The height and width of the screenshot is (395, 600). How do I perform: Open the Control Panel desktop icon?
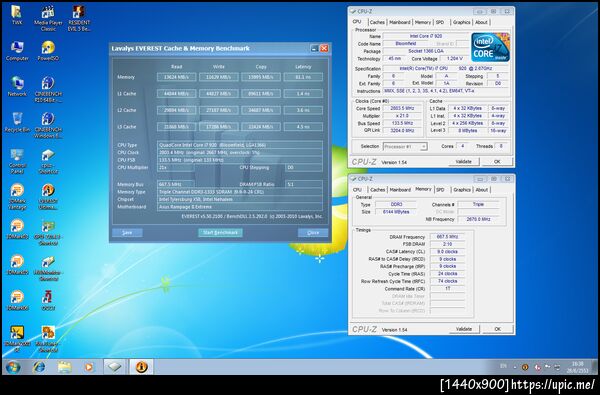(17, 161)
